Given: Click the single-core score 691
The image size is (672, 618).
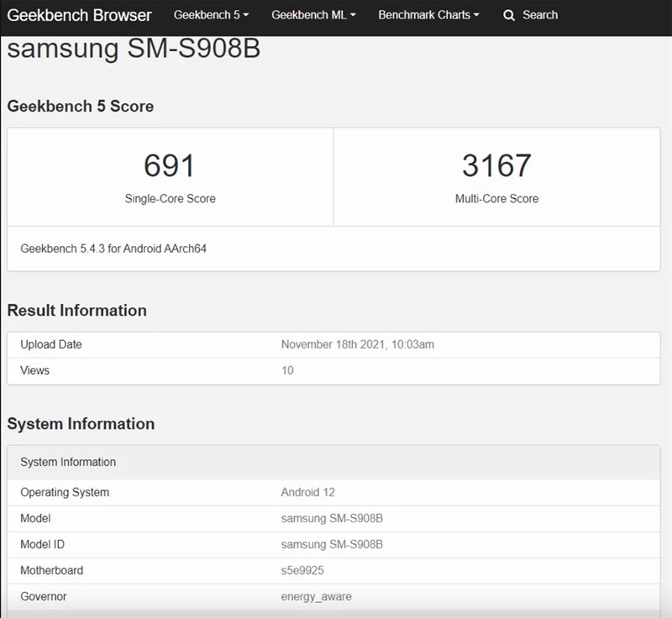Looking at the screenshot, I should (x=169, y=165).
